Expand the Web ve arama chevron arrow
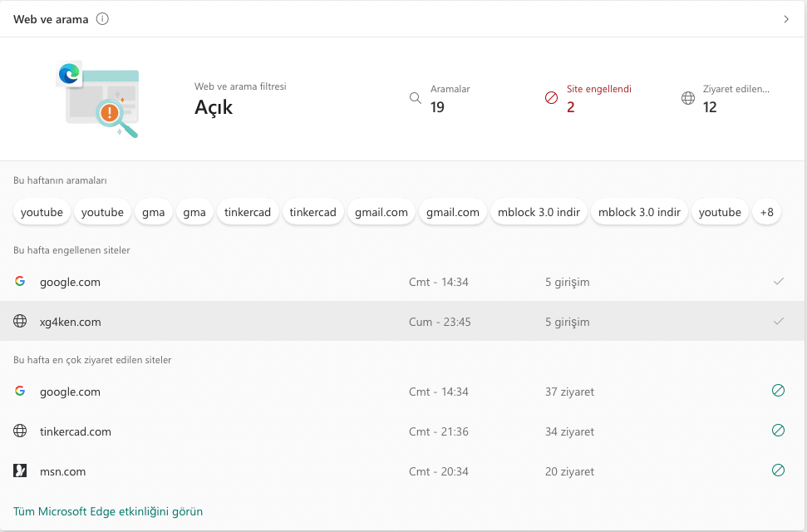 [x=786, y=19]
